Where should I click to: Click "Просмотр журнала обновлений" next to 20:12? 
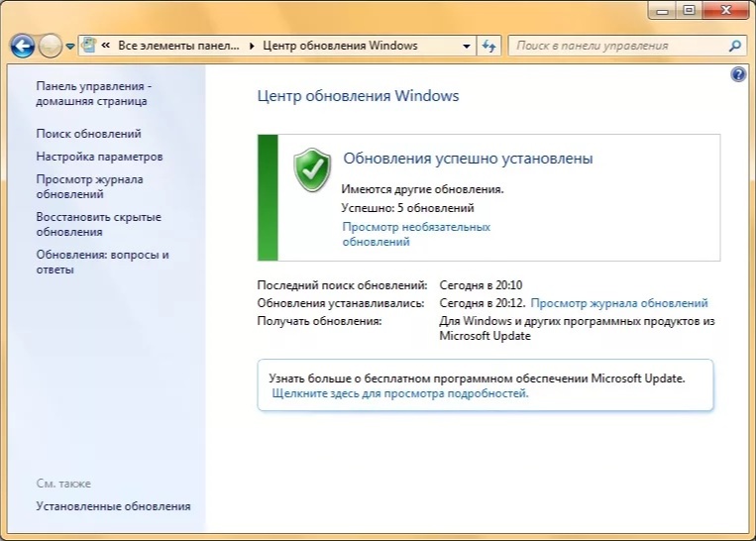(619, 303)
